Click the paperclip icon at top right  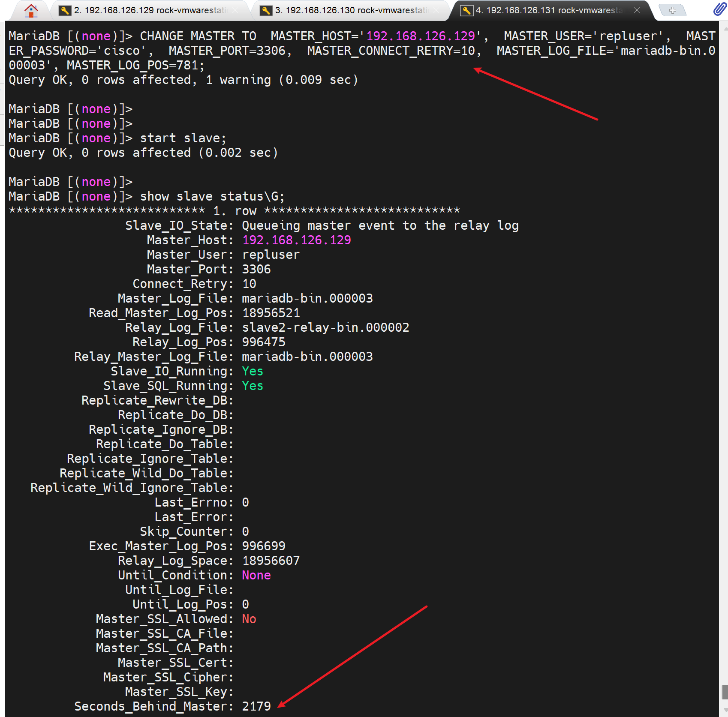719,9
